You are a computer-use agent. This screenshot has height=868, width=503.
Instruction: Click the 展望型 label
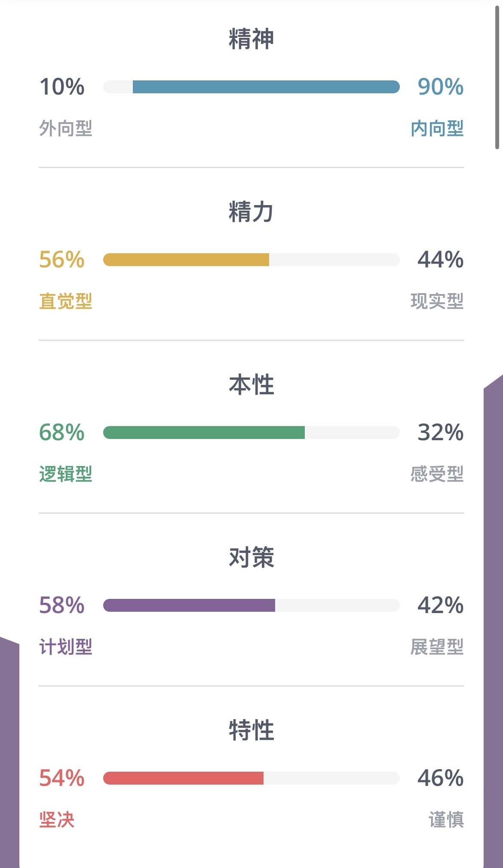point(437,647)
